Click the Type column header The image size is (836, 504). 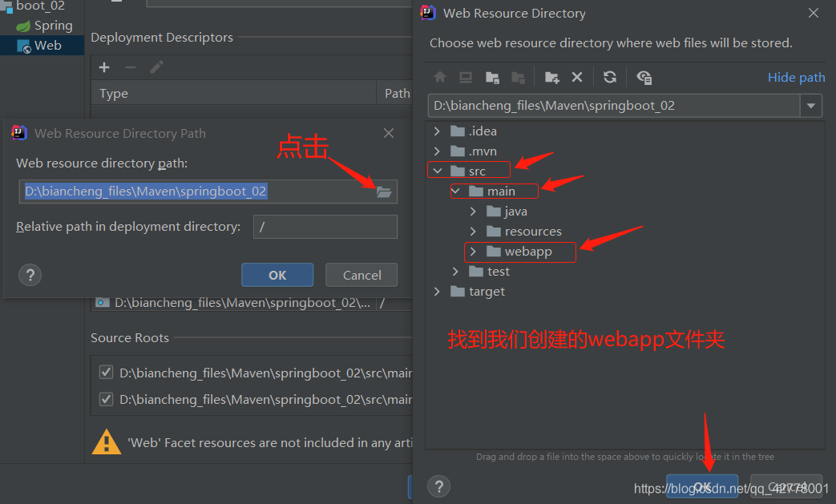tap(234, 93)
